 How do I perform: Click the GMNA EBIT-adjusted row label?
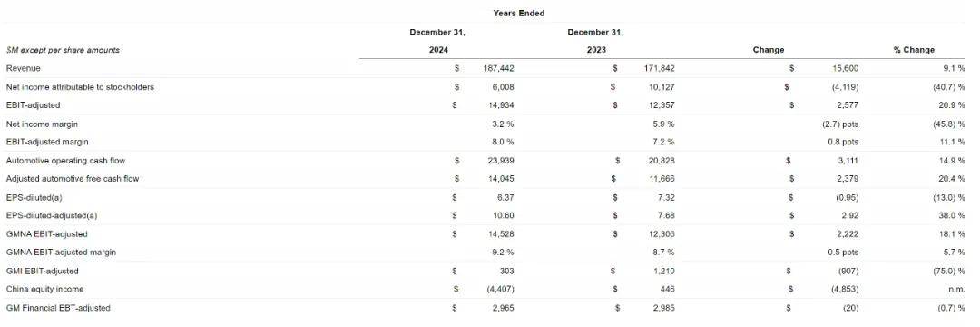click(x=46, y=233)
